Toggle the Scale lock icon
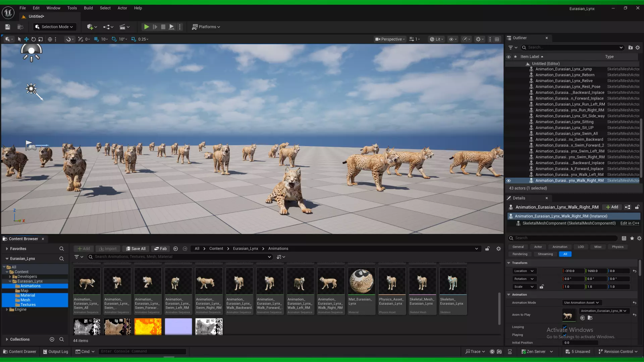The height and width of the screenshot is (362, 644). tap(541, 287)
